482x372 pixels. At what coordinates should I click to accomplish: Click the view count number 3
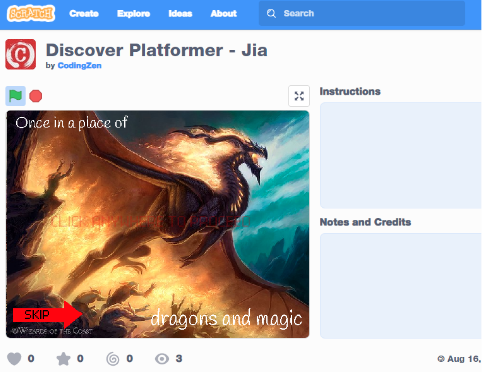tap(179, 359)
